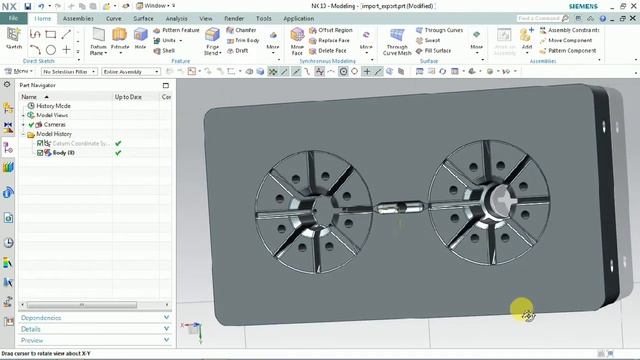Screen dimensions: 640x360
Task: Switch to the Surface tab
Action: [143, 19]
